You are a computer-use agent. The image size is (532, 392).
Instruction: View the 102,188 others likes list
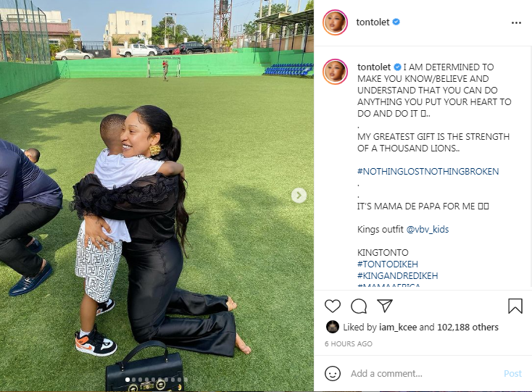coord(467,327)
